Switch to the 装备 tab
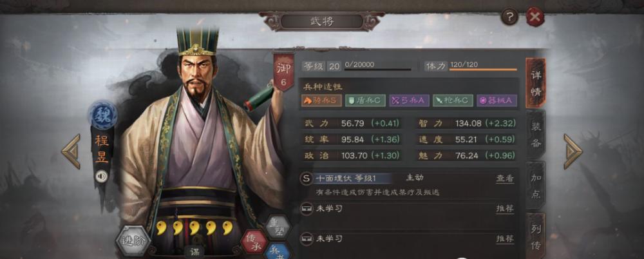 [x=536, y=134]
